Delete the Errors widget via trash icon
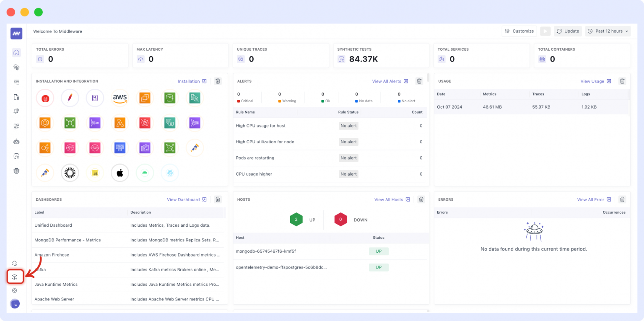The width and height of the screenshot is (644, 321). click(x=622, y=199)
